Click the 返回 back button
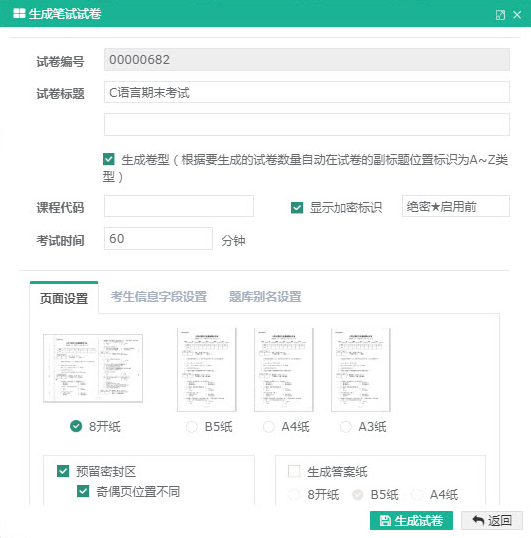This screenshot has height=538, width=531. [492, 521]
